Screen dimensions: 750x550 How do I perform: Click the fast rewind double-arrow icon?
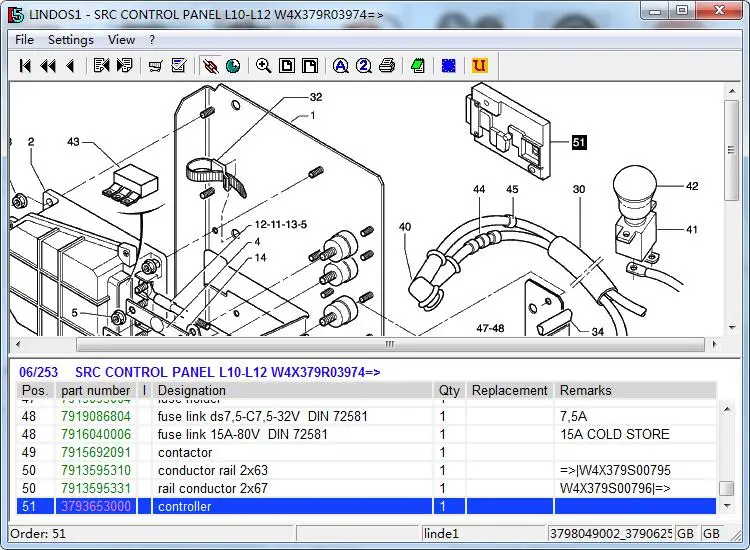[48, 66]
